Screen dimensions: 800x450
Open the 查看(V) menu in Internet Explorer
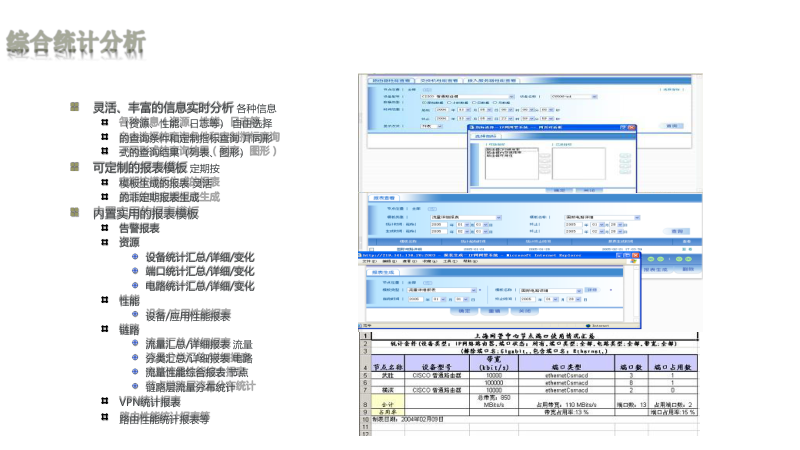pyautogui.click(x=410, y=261)
